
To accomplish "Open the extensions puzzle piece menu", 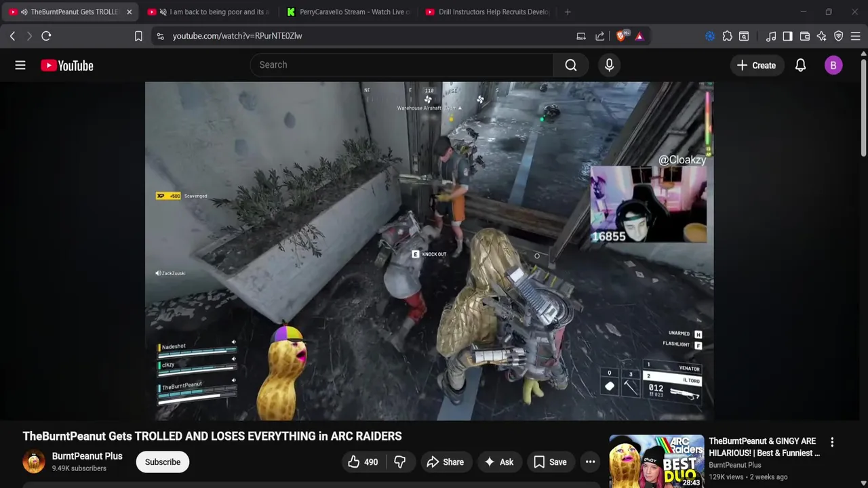I will tap(727, 36).
